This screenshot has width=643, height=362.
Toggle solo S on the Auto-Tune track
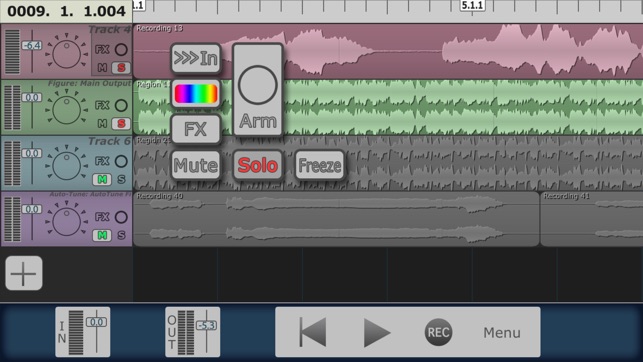[x=121, y=235]
